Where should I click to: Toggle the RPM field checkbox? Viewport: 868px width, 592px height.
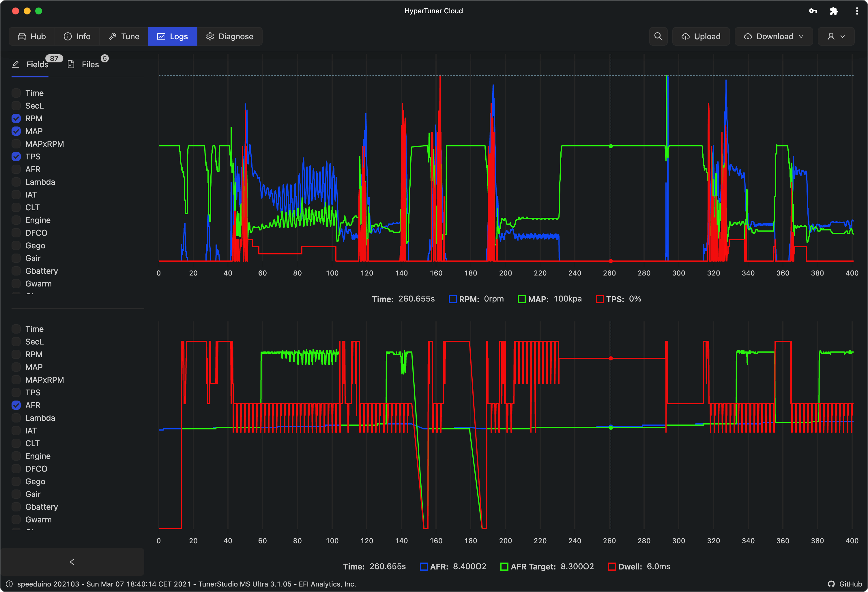(x=16, y=118)
